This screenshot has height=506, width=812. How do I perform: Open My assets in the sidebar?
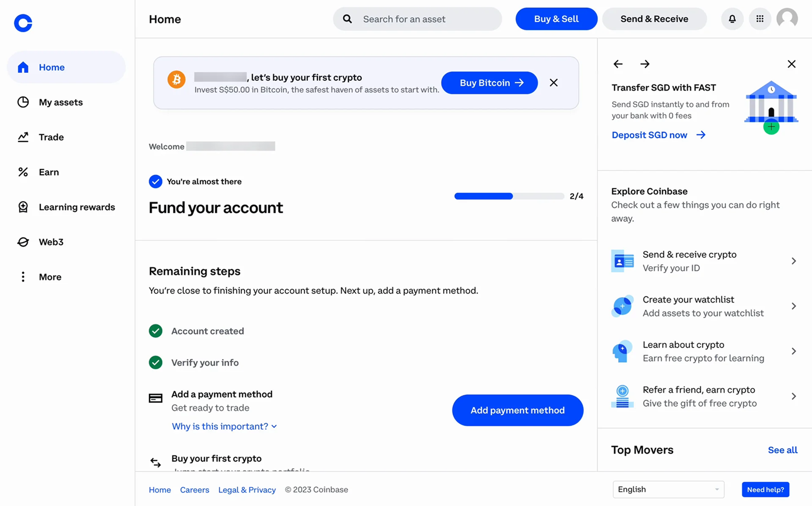tap(66, 102)
